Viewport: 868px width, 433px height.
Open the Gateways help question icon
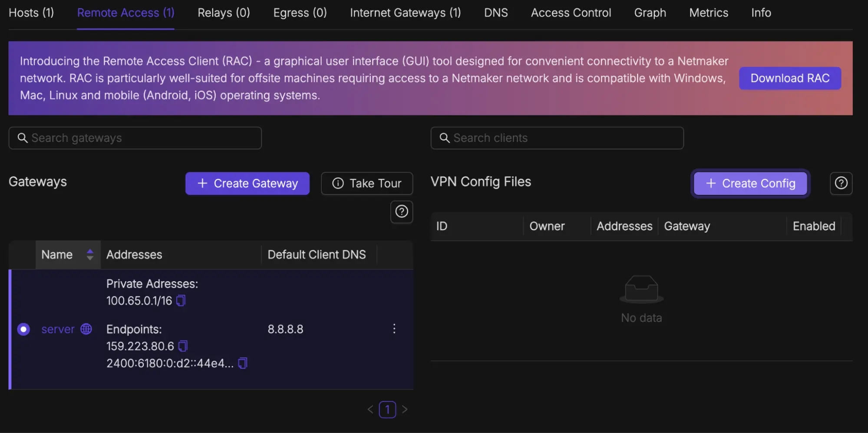tap(401, 212)
